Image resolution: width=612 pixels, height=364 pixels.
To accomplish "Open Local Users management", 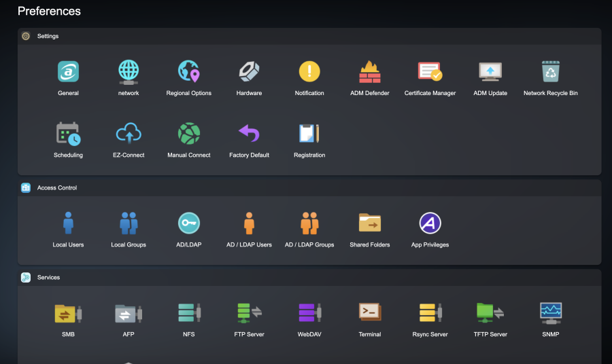I will pos(68,223).
